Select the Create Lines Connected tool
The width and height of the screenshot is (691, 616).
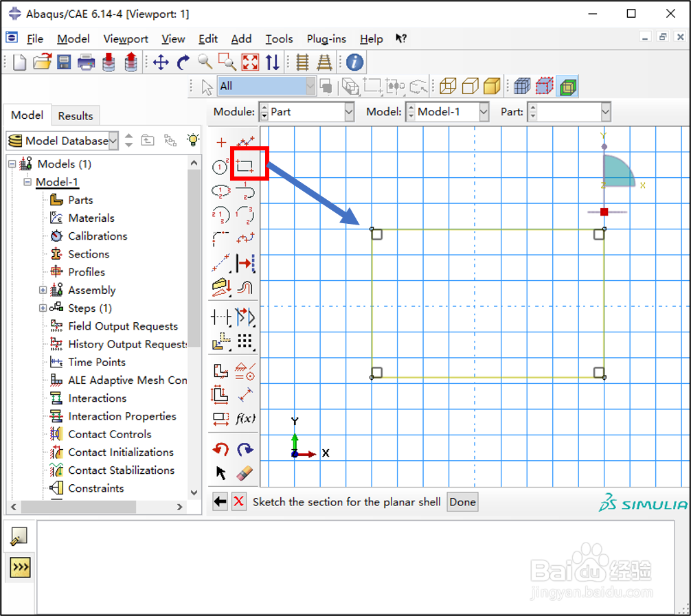point(245,142)
